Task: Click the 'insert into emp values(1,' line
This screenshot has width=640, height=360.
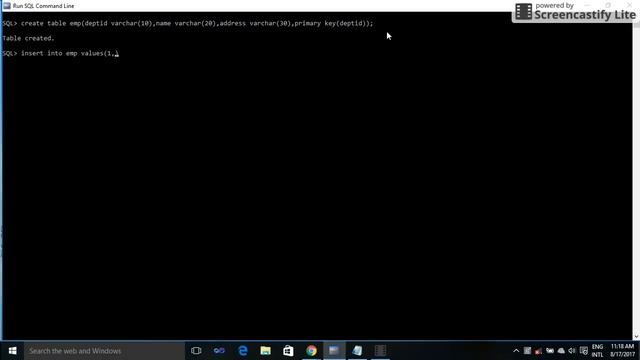Action: tap(60, 53)
